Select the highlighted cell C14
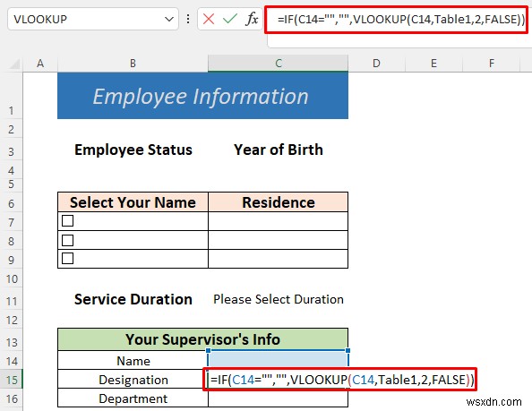 (279, 359)
